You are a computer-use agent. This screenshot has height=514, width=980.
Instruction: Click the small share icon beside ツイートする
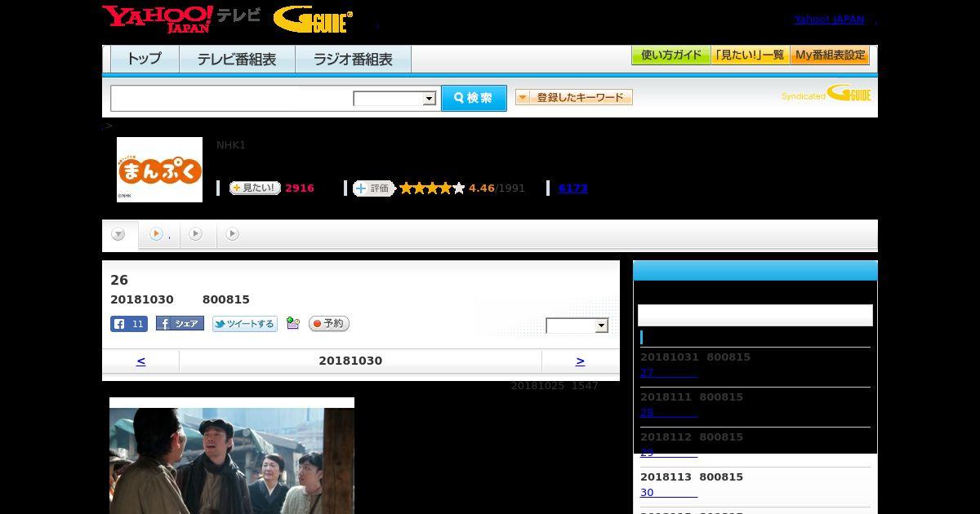pyautogui.click(x=293, y=324)
